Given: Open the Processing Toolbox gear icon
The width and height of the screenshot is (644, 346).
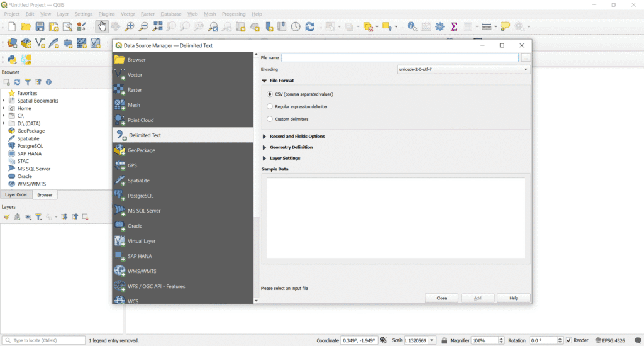Looking at the screenshot, I should pyautogui.click(x=440, y=26).
